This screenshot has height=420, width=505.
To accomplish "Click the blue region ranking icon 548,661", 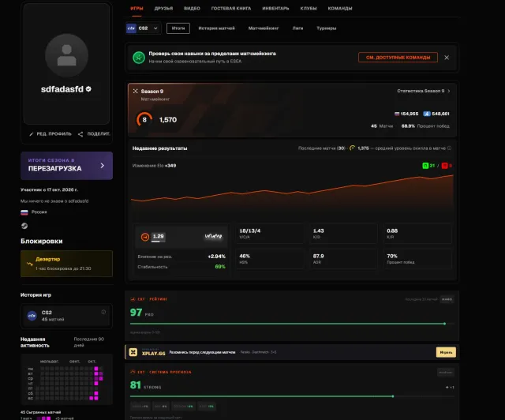I will tap(427, 114).
